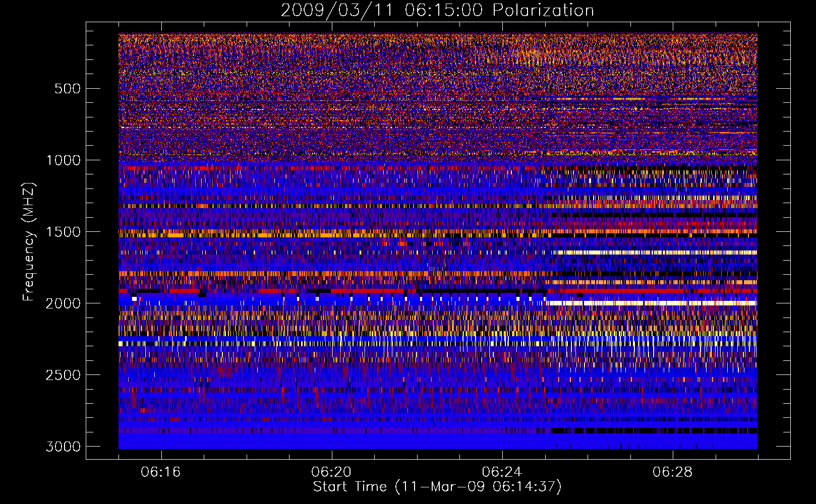Click the solid blue band near 3000 MHz
This screenshot has width=816, height=504.
coord(438,442)
